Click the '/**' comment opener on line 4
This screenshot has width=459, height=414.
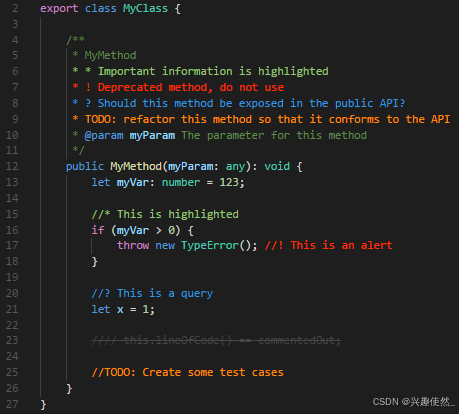[75, 40]
